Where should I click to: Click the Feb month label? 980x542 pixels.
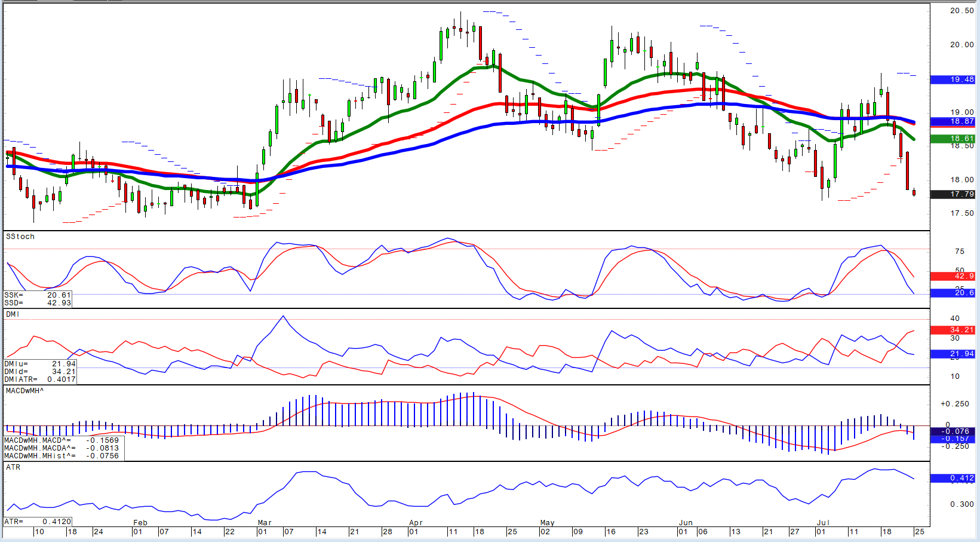coord(140,523)
